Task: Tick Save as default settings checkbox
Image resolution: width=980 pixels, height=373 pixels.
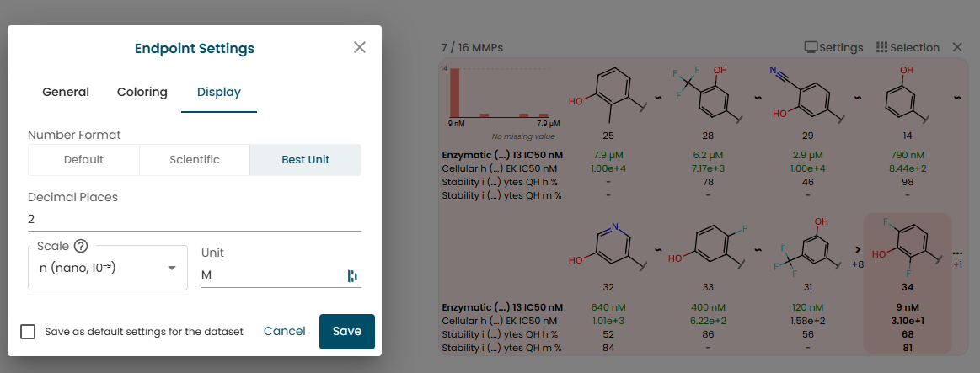Action: pyautogui.click(x=28, y=331)
